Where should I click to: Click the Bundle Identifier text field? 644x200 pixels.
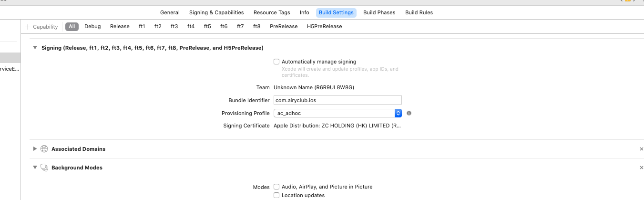[338, 100]
